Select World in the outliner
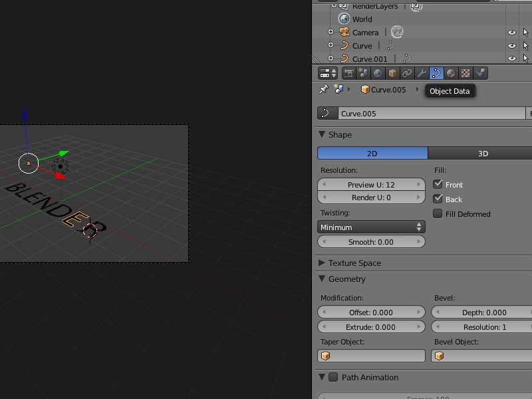This screenshot has height=399, width=532. pyautogui.click(x=362, y=19)
